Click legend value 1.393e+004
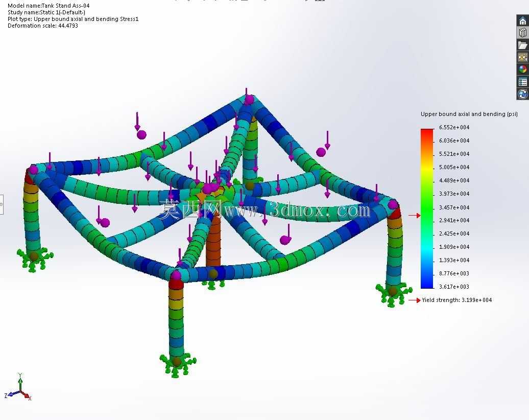This screenshot has width=529, height=420. point(454,260)
